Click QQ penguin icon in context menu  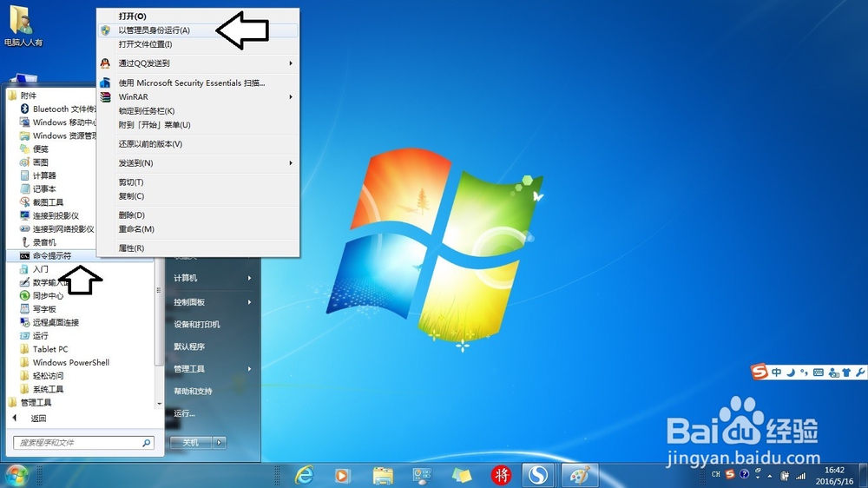click(x=105, y=63)
